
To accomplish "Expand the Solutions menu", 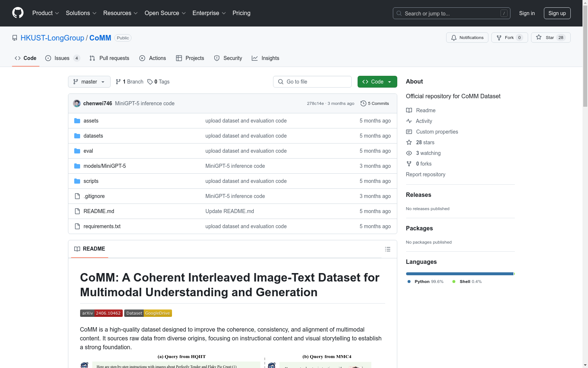I will (x=81, y=13).
